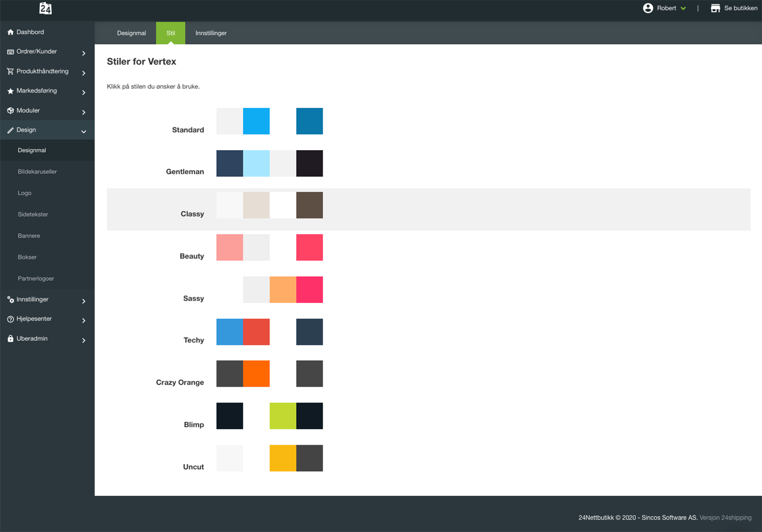762x532 pixels.
Task: Click the Ordrer/Kunder card icon
Action: coord(10,52)
